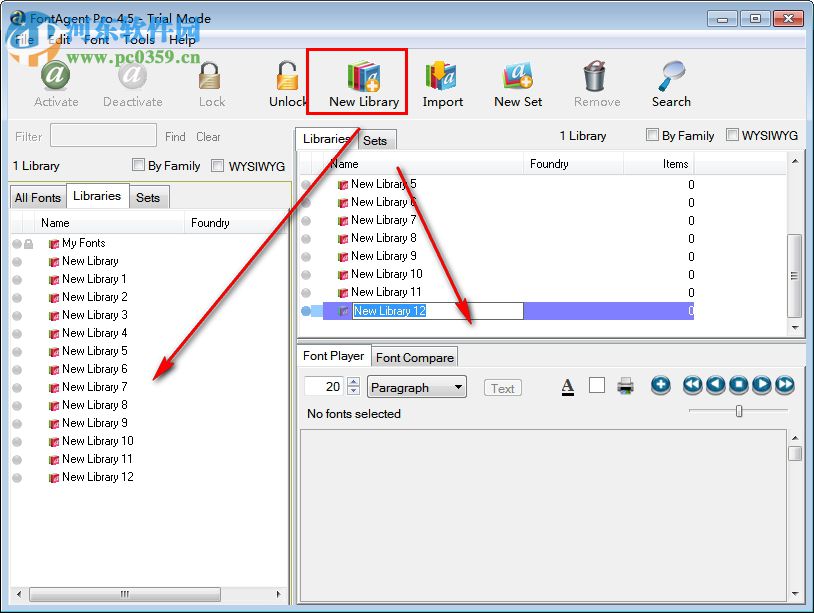Screen dimensions: 814x613
Task: Click the Remove trash icon
Action: (596, 75)
